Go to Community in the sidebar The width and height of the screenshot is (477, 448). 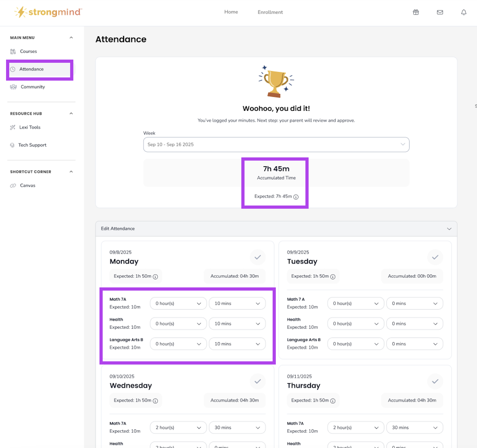(x=33, y=87)
